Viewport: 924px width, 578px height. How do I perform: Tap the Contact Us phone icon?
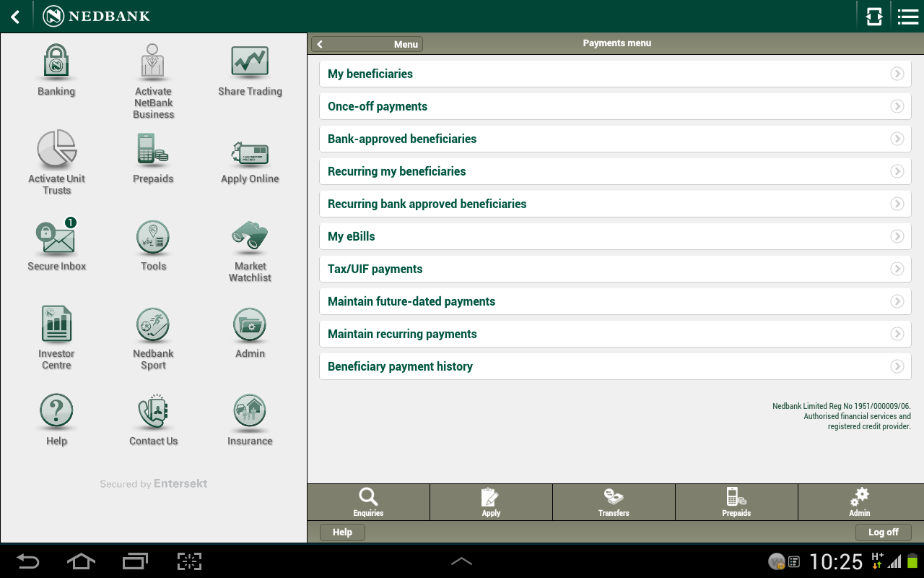pos(153,412)
